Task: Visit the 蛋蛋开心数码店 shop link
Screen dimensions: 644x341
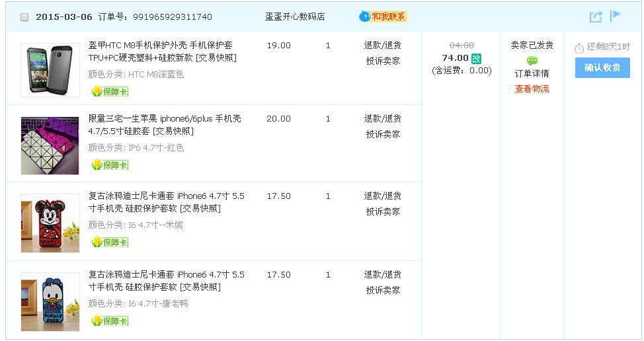Action: [x=294, y=17]
